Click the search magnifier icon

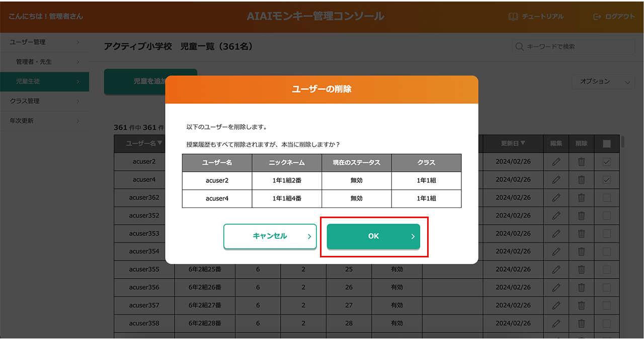pos(520,47)
